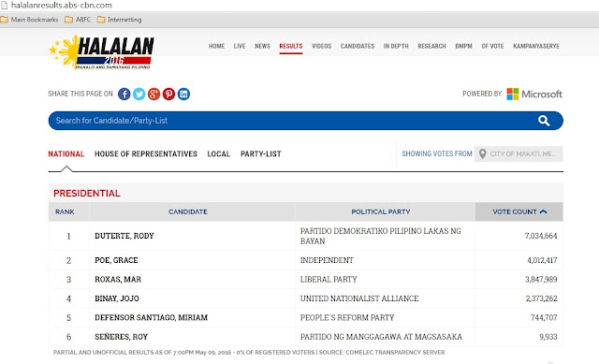Click candidate Poe, Grace

[x=116, y=260]
